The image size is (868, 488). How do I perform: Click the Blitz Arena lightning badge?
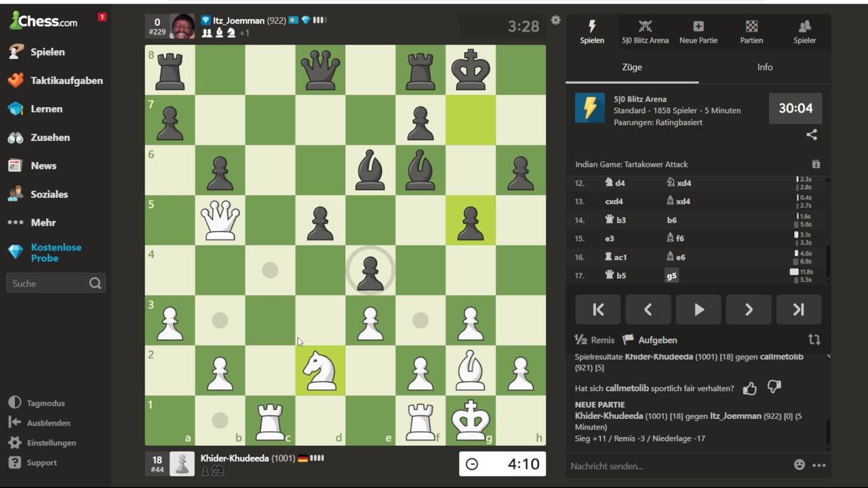[x=590, y=108]
